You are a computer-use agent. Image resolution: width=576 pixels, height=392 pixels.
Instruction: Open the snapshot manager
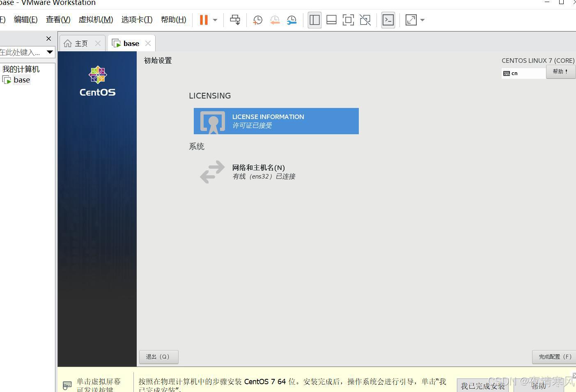[x=291, y=20]
